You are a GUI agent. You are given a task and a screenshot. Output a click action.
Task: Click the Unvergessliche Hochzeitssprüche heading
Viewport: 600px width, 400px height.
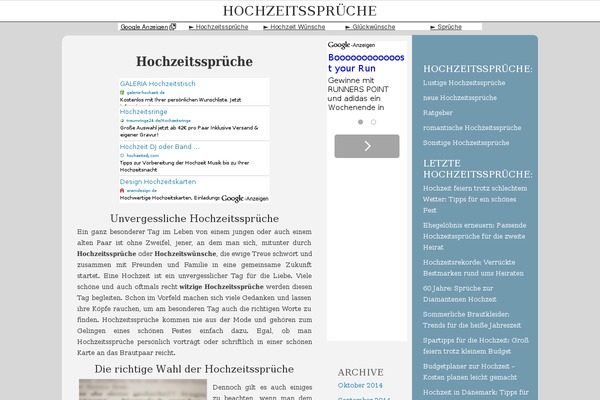[x=194, y=219]
